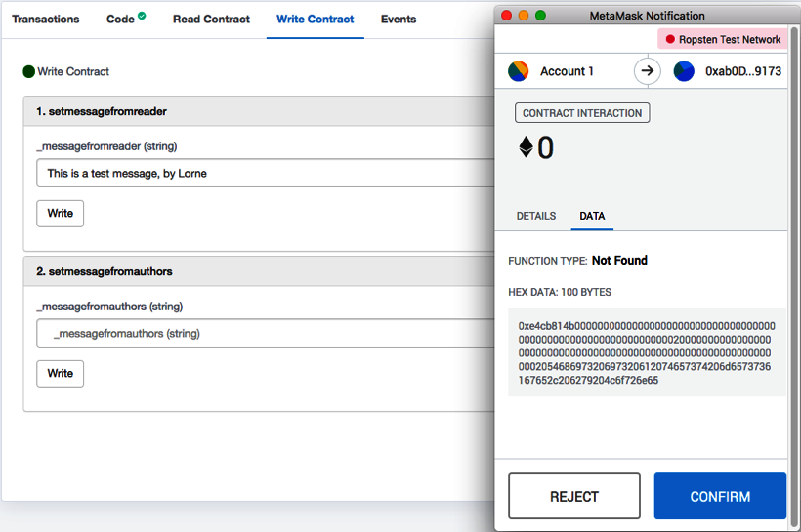Click the hex data text box
Image resolution: width=801 pixels, height=532 pixels.
click(646, 352)
